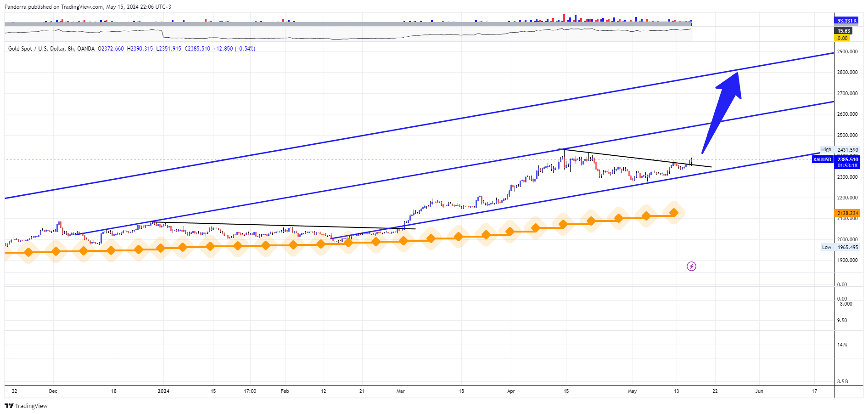Click the 21 date label before Mar
Image resolution: width=868 pixels, height=414 pixels.
click(x=362, y=391)
